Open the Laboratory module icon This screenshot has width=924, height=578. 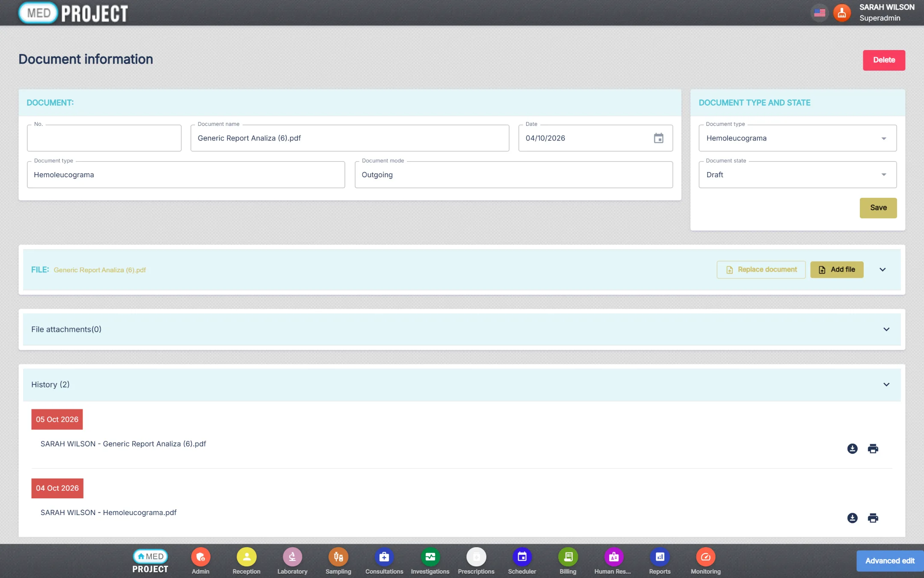click(x=292, y=557)
